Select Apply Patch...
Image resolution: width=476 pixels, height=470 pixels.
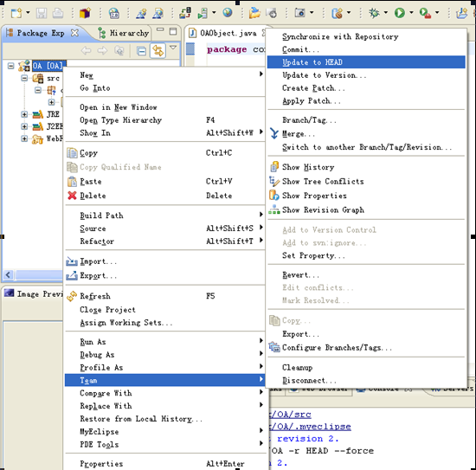(366, 100)
